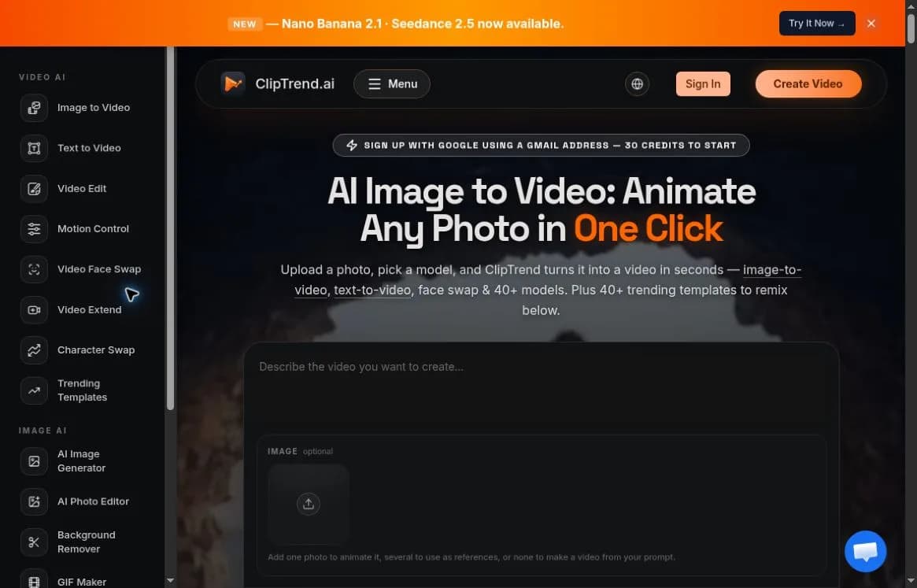This screenshot has width=917, height=588.
Task: Open the Motion Control sliders icon
Action: click(x=34, y=229)
